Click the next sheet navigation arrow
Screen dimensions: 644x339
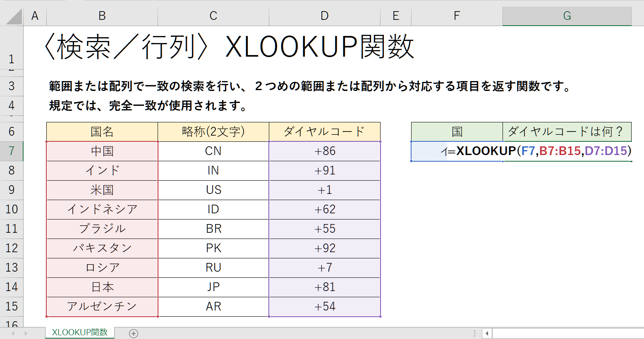26,333
